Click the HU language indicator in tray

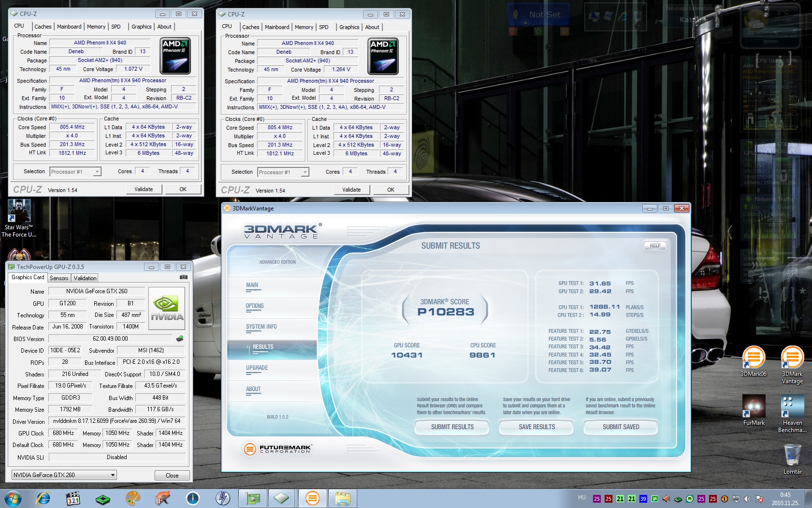[x=582, y=497]
